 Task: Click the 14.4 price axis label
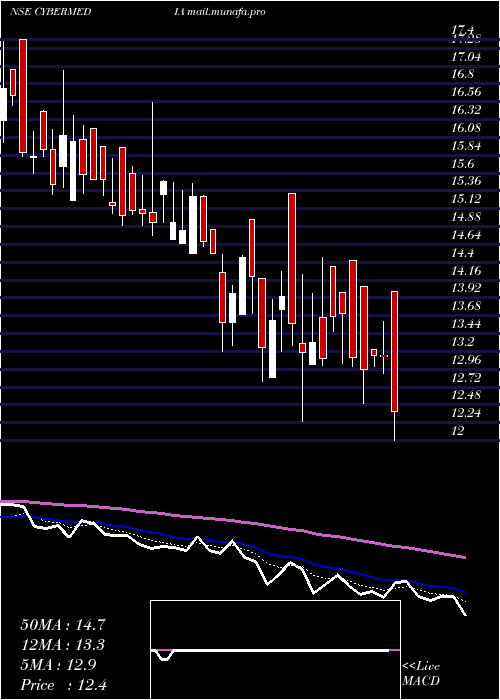click(462, 252)
